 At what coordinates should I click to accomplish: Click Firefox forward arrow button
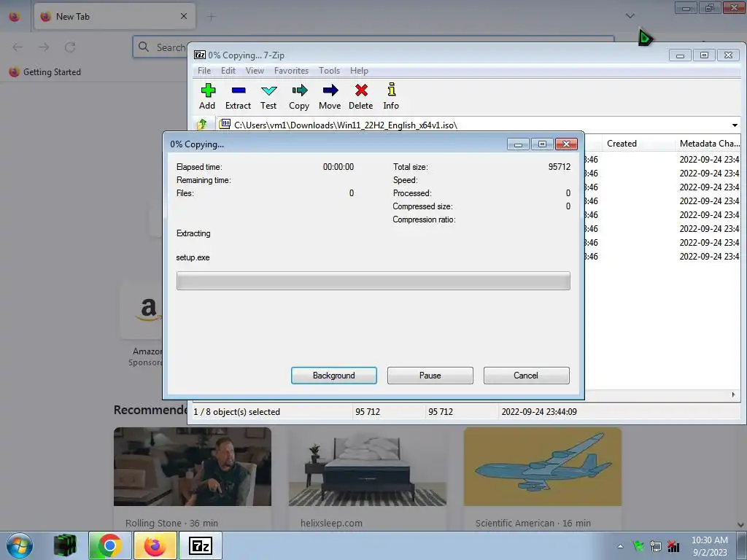[44, 47]
